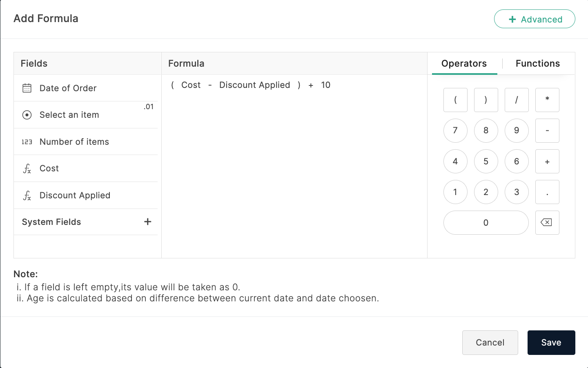
Task: Click the Advanced button
Action: tap(535, 19)
